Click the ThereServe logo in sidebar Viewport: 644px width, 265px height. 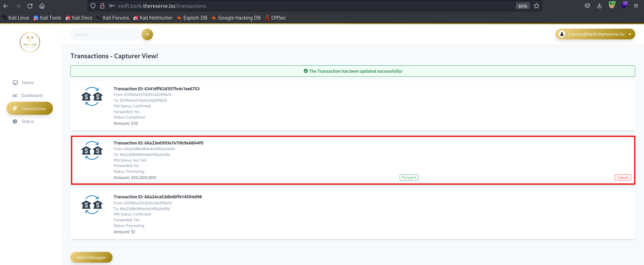(30, 42)
